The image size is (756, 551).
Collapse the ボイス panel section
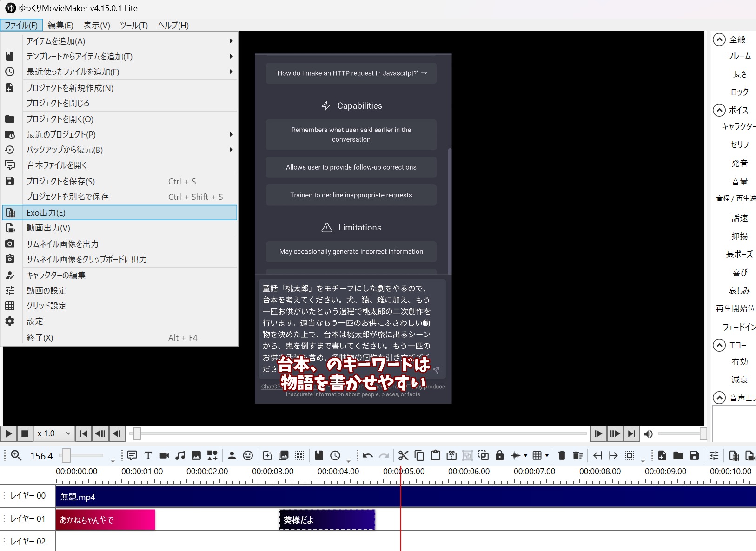click(x=720, y=110)
